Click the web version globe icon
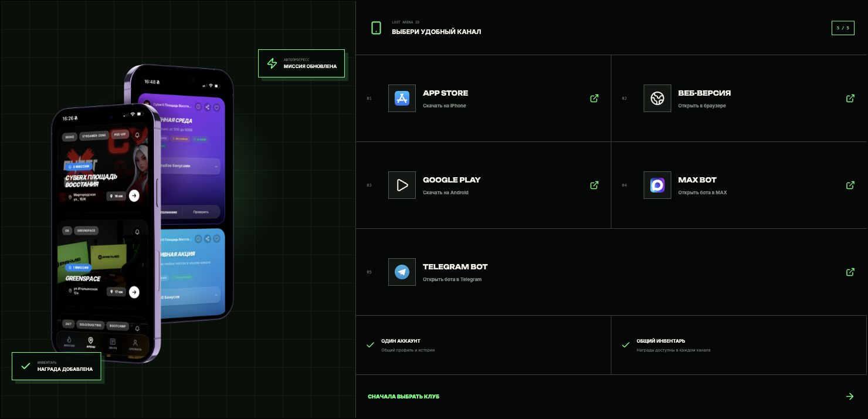The image size is (868, 419). click(657, 98)
